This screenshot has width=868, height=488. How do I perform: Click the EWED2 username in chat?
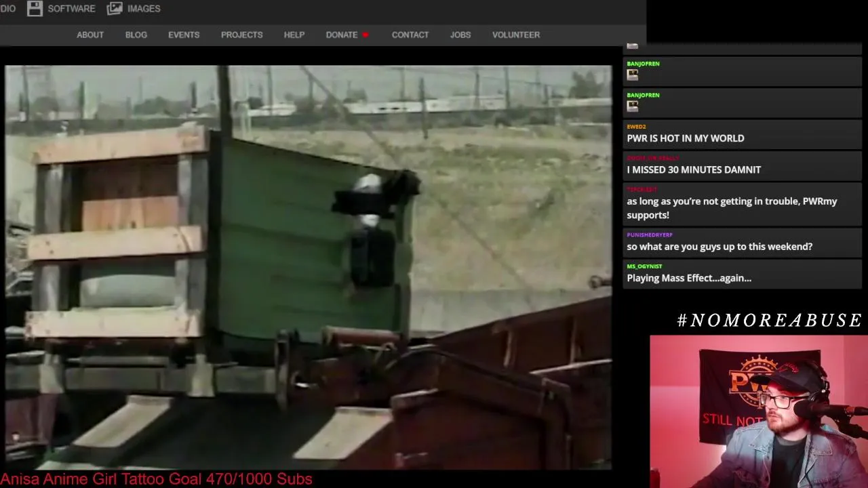tap(636, 127)
